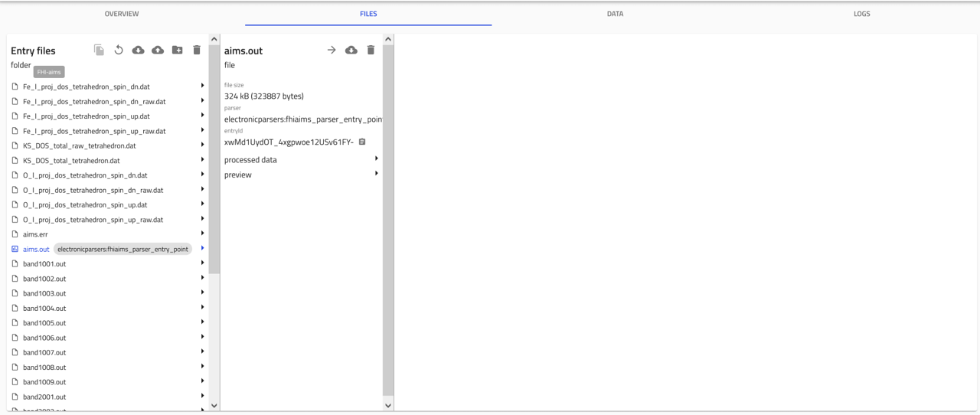The image size is (980, 415).
Task: Click the cloud upload icon in Entry files
Action: tap(158, 50)
